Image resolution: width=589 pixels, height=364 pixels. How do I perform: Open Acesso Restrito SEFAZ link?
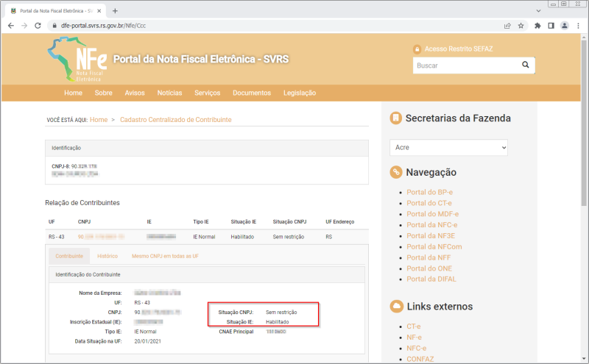tap(458, 49)
